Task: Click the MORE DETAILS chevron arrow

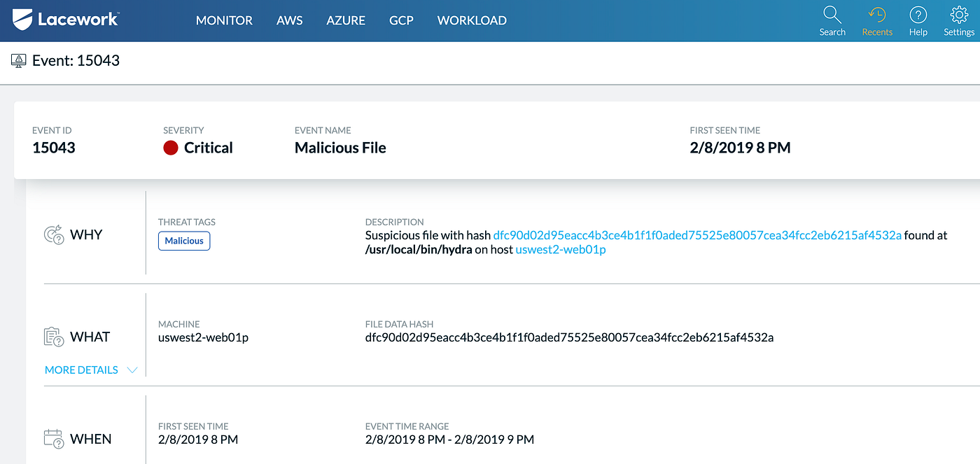Action: [132, 370]
